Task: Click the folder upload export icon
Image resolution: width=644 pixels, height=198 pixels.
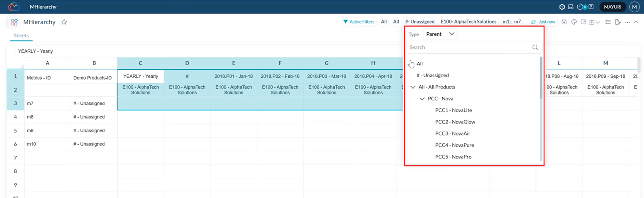Action: click(592, 22)
